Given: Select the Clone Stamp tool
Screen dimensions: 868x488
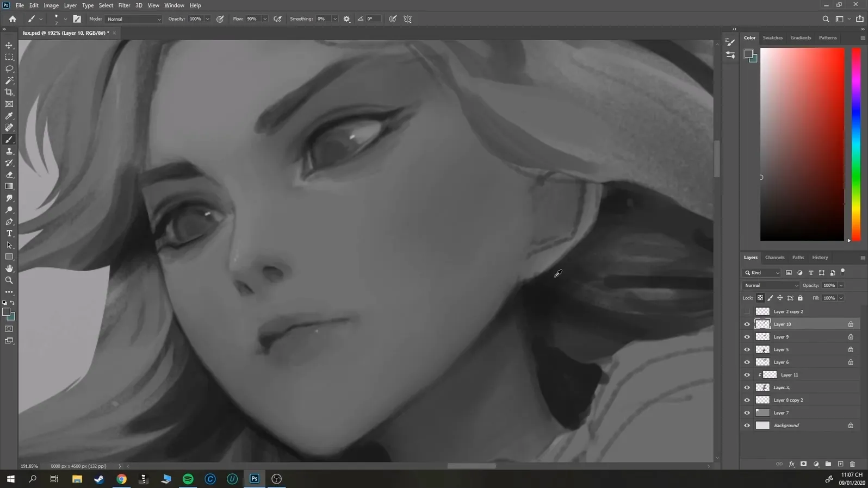Looking at the screenshot, I should click(9, 151).
